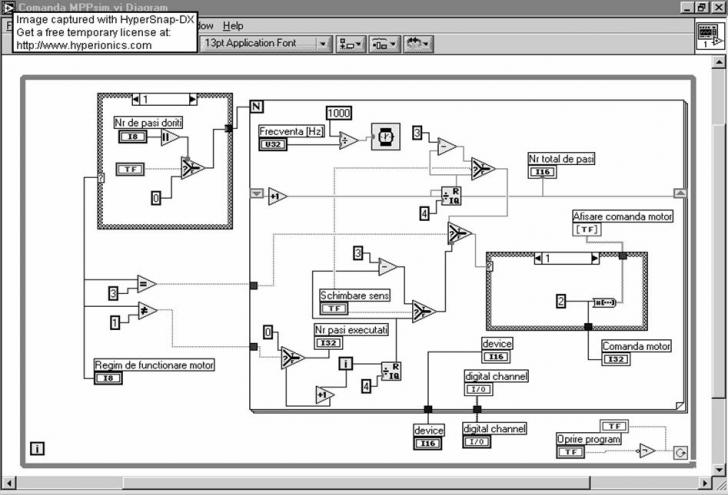The width and height of the screenshot is (728, 495).
Task: Select the divide node next to Frecventa
Action: 348,141
